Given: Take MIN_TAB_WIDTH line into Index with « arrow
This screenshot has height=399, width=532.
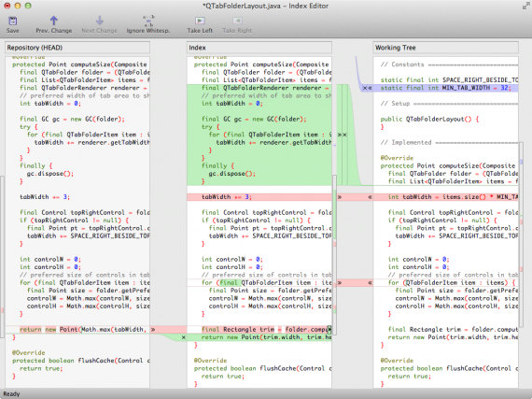Looking at the screenshot, I should click(370, 88).
